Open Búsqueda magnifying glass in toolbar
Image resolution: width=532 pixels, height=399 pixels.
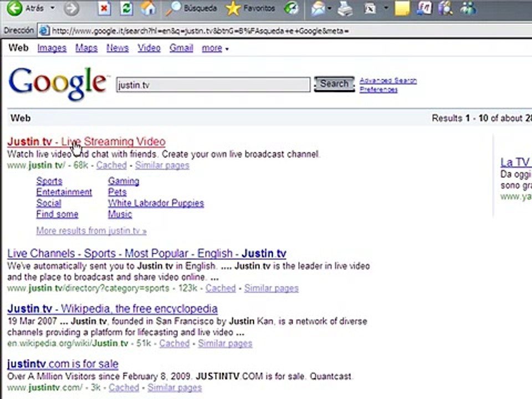[191, 8]
